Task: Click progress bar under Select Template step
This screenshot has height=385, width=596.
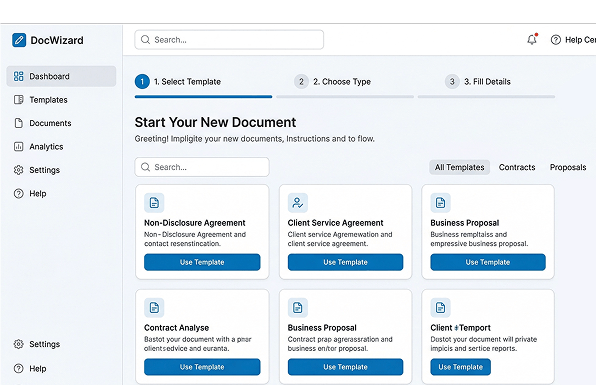Action: tap(203, 97)
